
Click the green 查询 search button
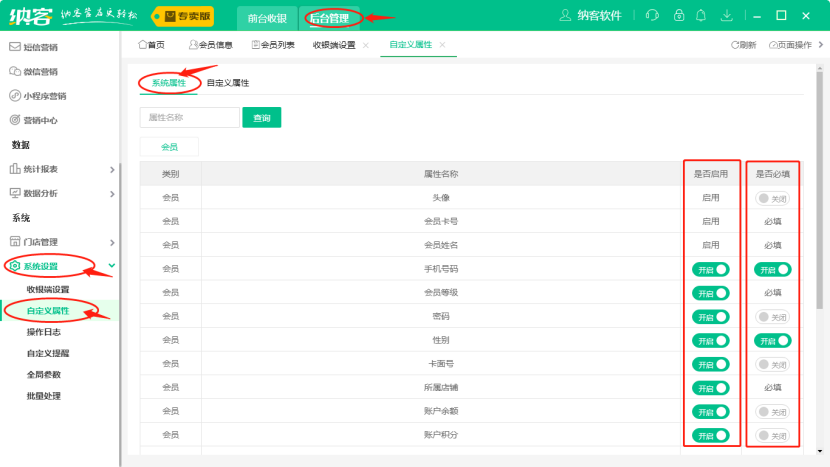pyautogui.click(x=262, y=118)
